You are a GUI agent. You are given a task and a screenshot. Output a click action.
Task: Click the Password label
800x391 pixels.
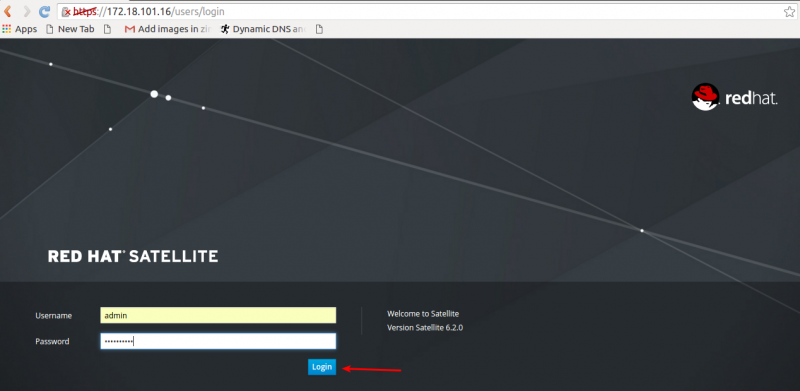pyautogui.click(x=52, y=341)
